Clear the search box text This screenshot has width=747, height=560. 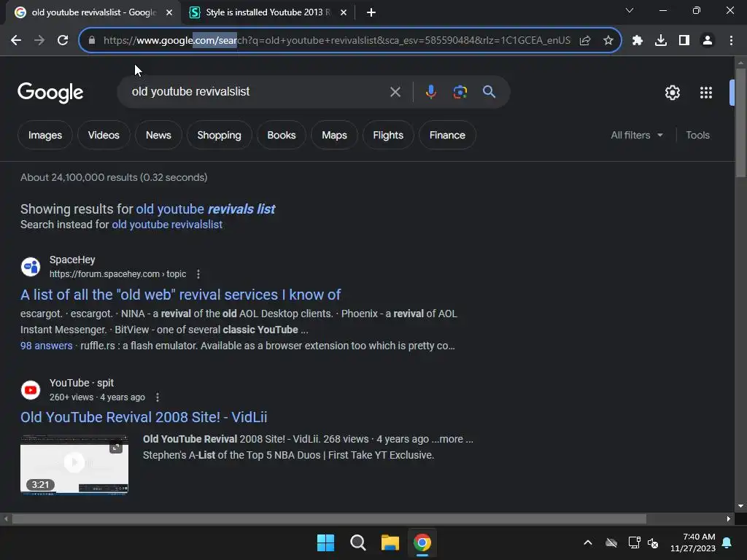tap(395, 92)
